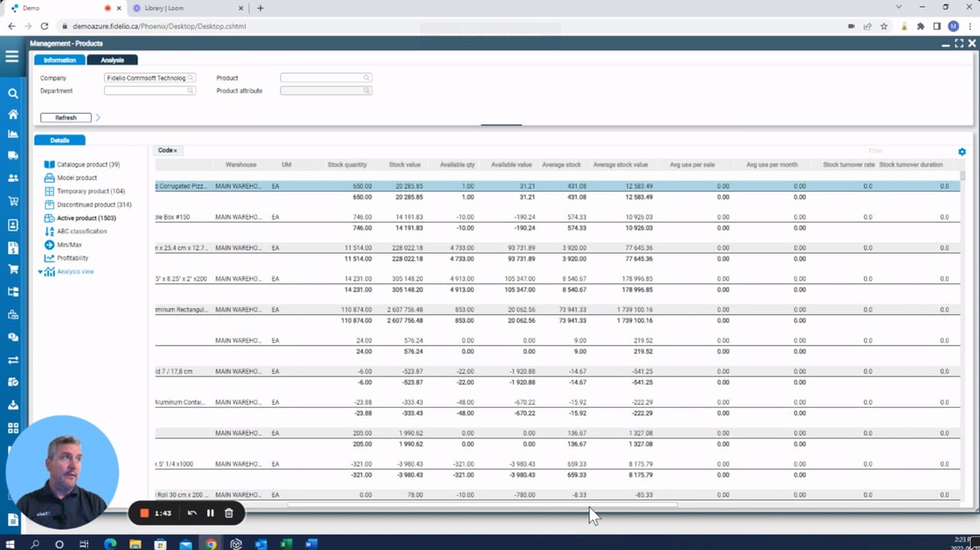Open the sidebar download tray icon
This screenshot has width=980, height=550.
tap(12, 405)
